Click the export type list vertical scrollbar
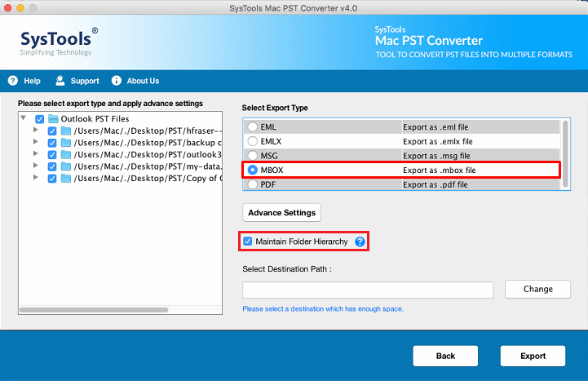The height and width of the screenshot is (381, 588). pyautogui.click(x=565, y=153)
